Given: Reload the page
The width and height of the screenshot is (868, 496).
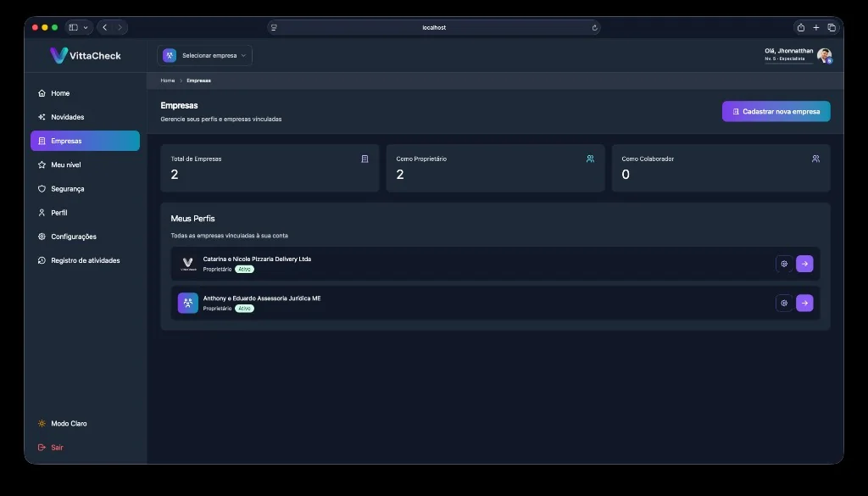Looking at the screenshot, I should coord(594,28).
